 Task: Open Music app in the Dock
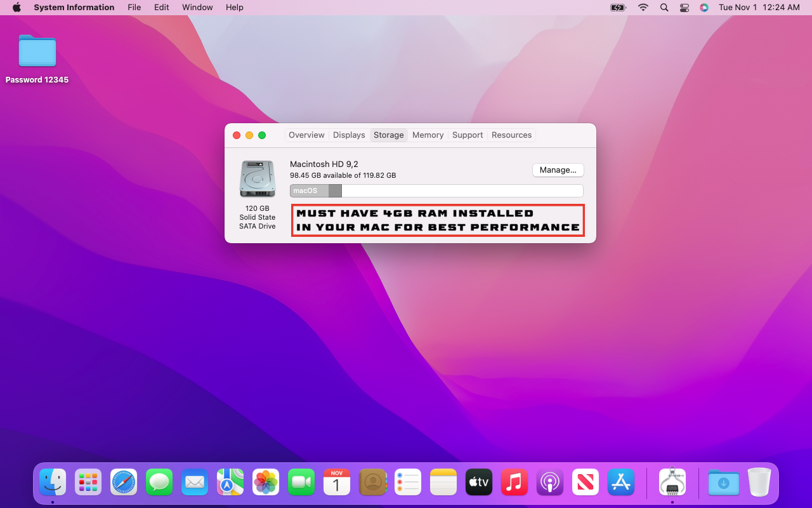pyautogui.click(x=514, y=483)
